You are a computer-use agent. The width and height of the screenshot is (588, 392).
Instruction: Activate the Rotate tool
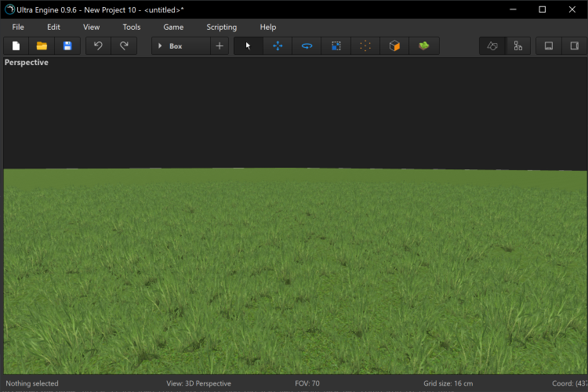click(x=307, y=45)
